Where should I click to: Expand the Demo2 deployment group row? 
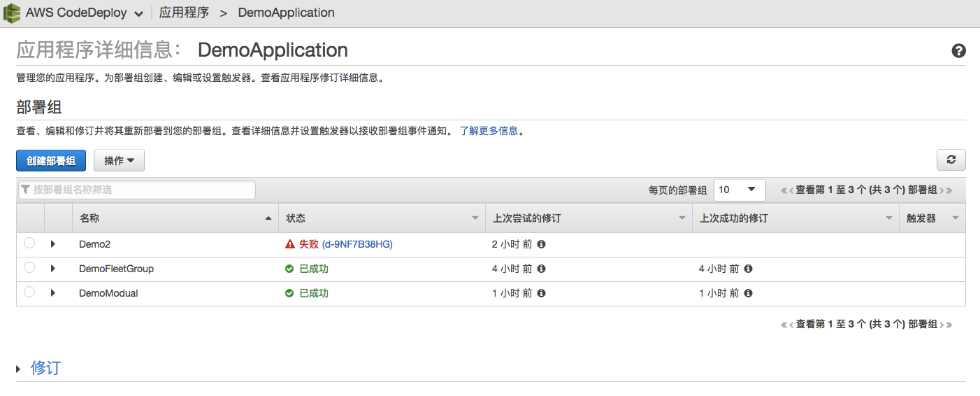coord(53,244)
